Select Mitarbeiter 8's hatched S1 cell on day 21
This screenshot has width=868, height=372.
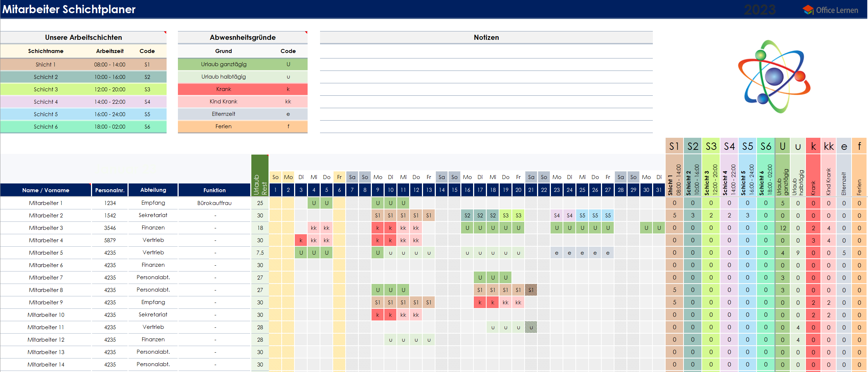coord(531,290)
